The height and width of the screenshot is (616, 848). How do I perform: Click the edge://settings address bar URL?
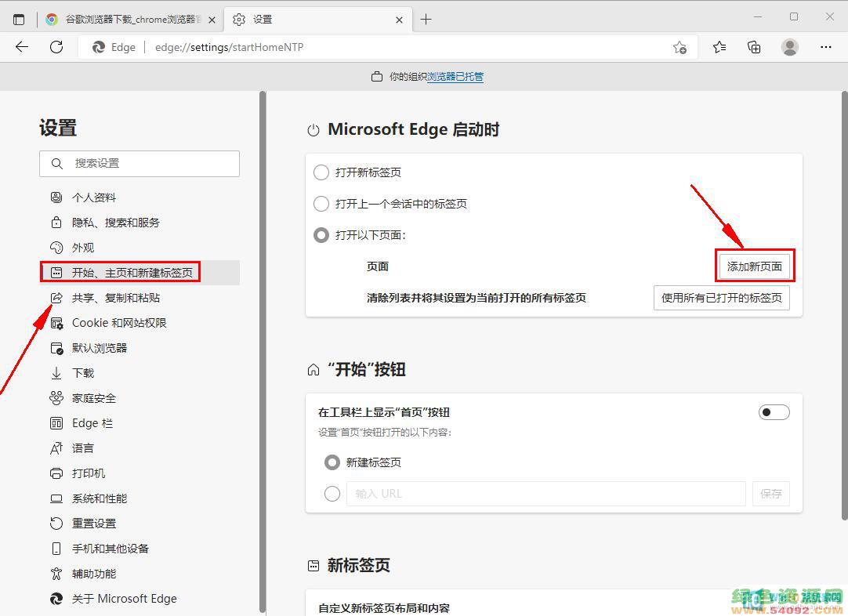click(230, 48)
